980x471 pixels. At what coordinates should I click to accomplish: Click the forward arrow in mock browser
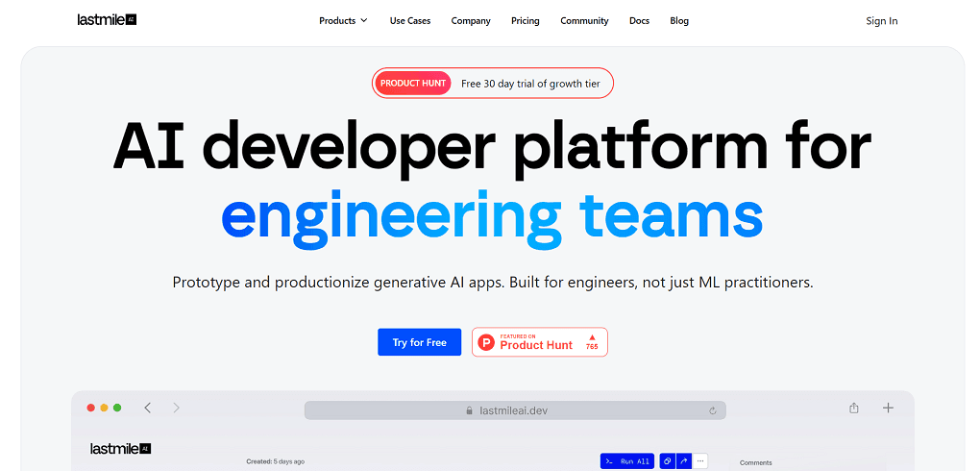(176, 408)
